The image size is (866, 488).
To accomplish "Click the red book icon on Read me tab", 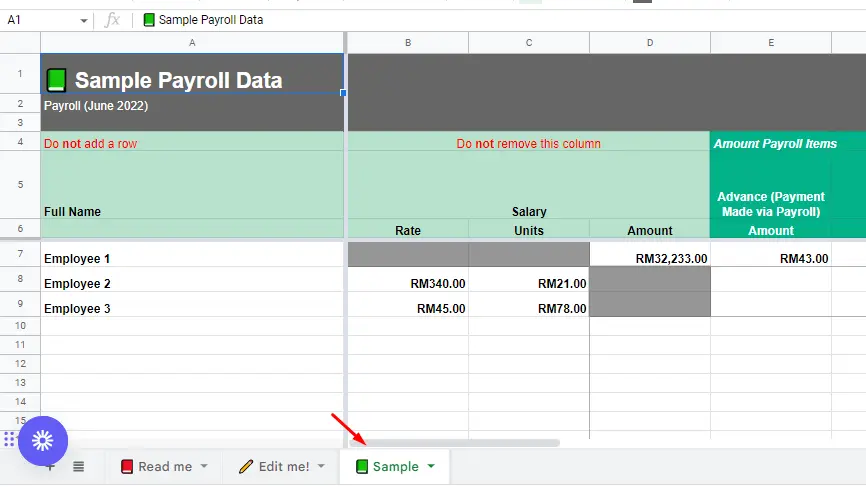I will click(x=126, y=466).
